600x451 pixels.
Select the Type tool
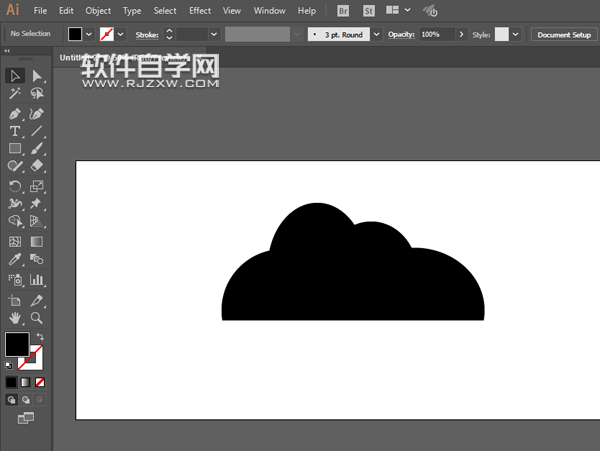pyautogui.click(x=15, y=132)
